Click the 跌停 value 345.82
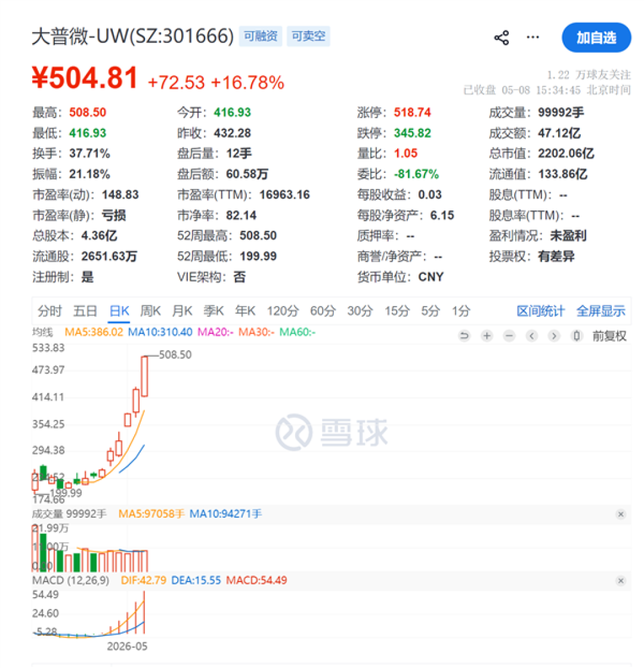 pyautogui.click(x=412, y=133)
